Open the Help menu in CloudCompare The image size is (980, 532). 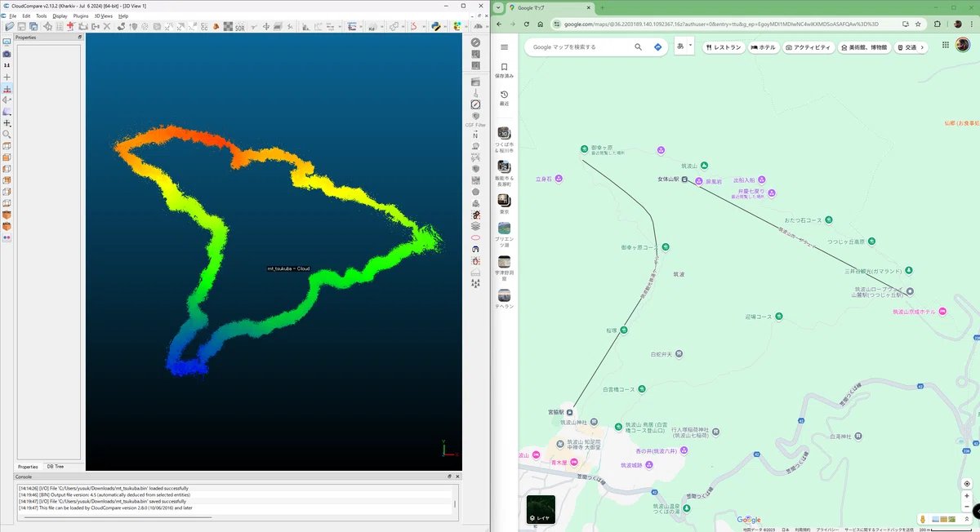point(123,16)
